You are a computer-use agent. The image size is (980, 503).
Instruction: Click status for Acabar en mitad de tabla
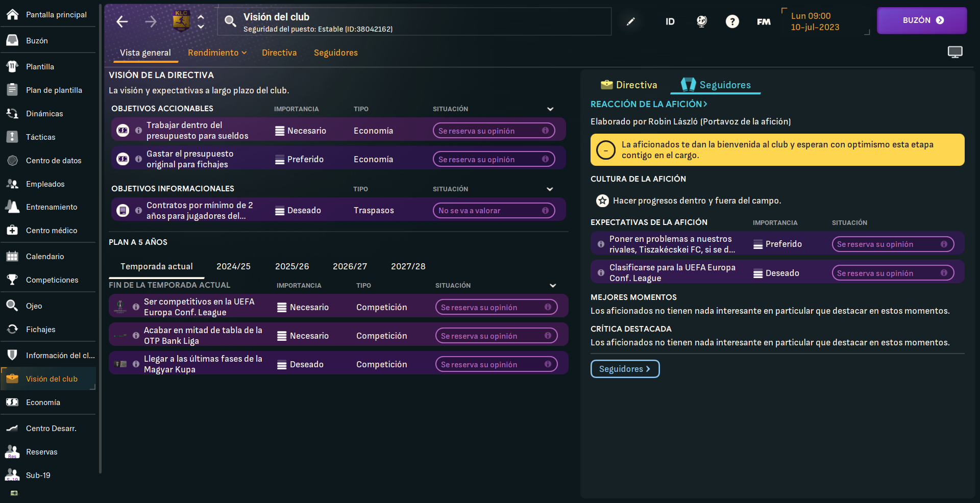coord(496,336)
